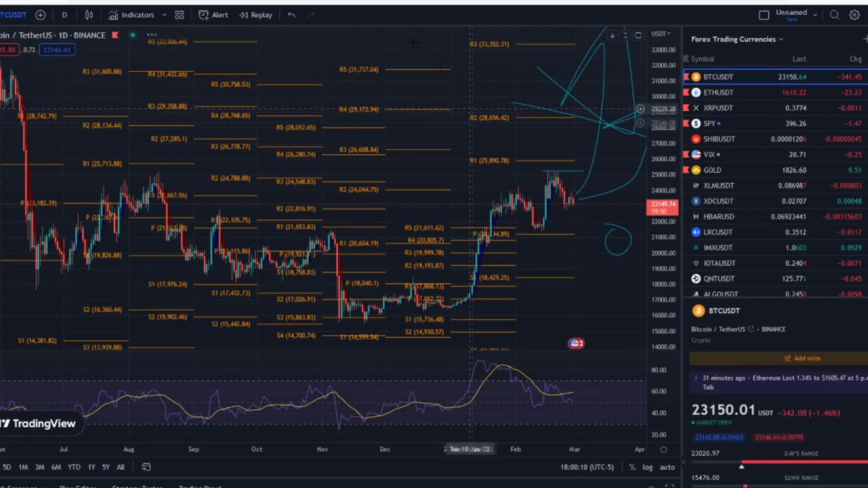Set the chart range to 6M
The height and width of the screenshot is (488, 868).
pos(56,467)
